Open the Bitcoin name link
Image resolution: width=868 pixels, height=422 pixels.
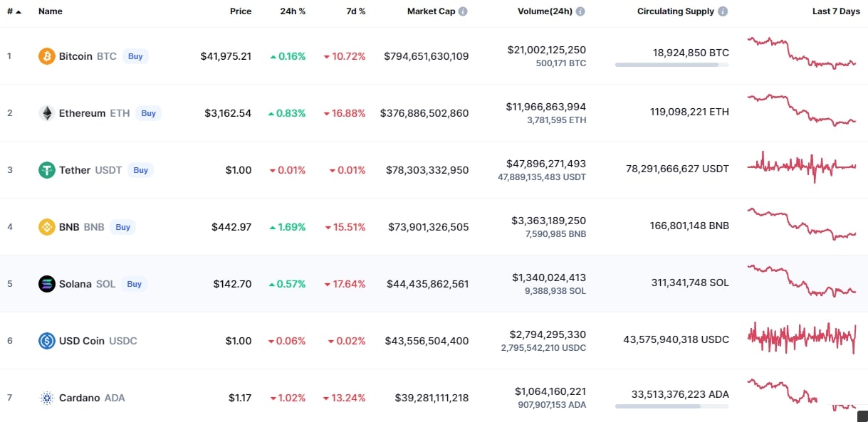(75, 56)
